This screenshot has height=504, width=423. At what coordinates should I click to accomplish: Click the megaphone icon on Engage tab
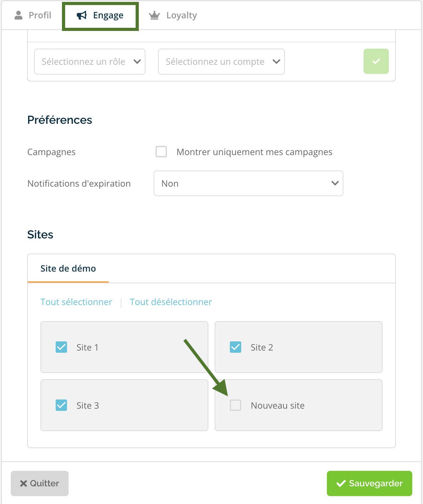tap(82, 15)
